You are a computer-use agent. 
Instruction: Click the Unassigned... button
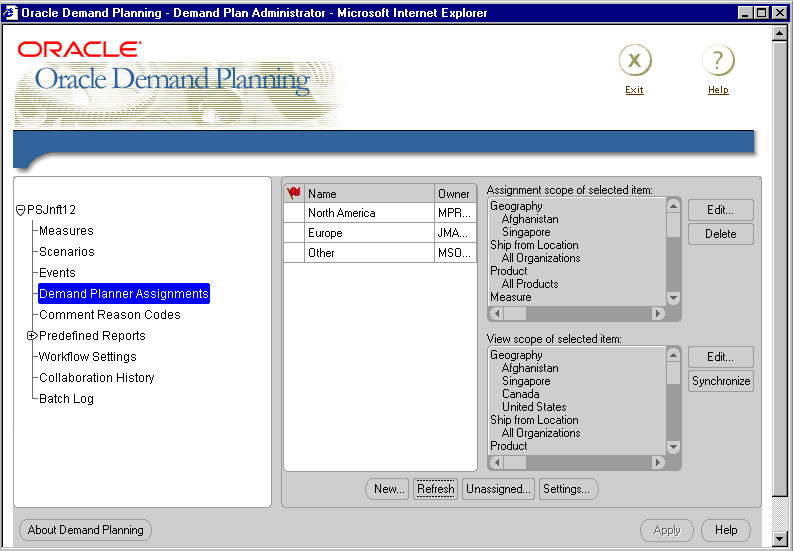coord(498,489)
